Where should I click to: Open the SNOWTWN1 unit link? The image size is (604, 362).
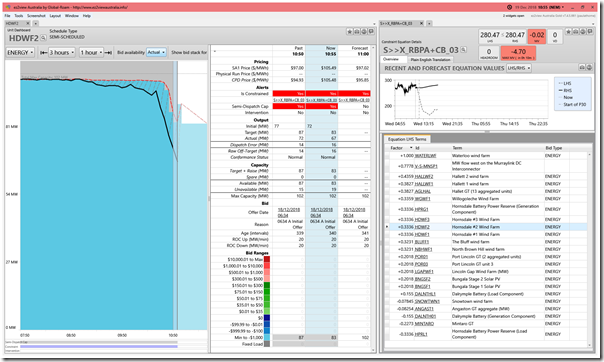coord(427,301)
